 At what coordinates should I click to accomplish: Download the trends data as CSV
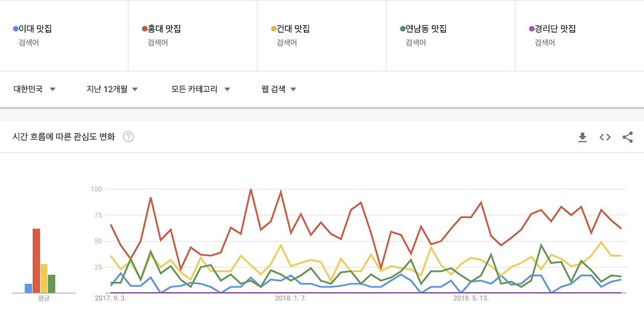click(583, 137)
